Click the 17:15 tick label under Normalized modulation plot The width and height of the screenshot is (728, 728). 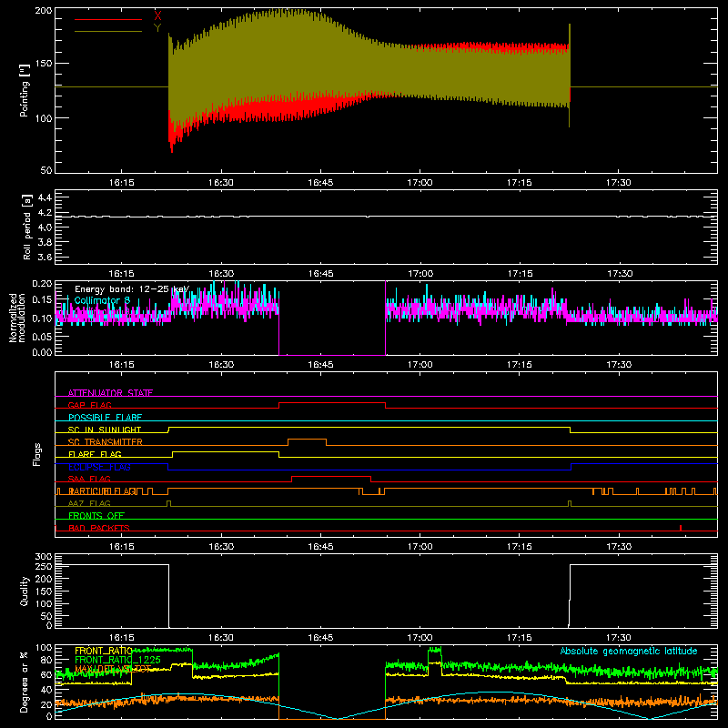tap(519, 365)
